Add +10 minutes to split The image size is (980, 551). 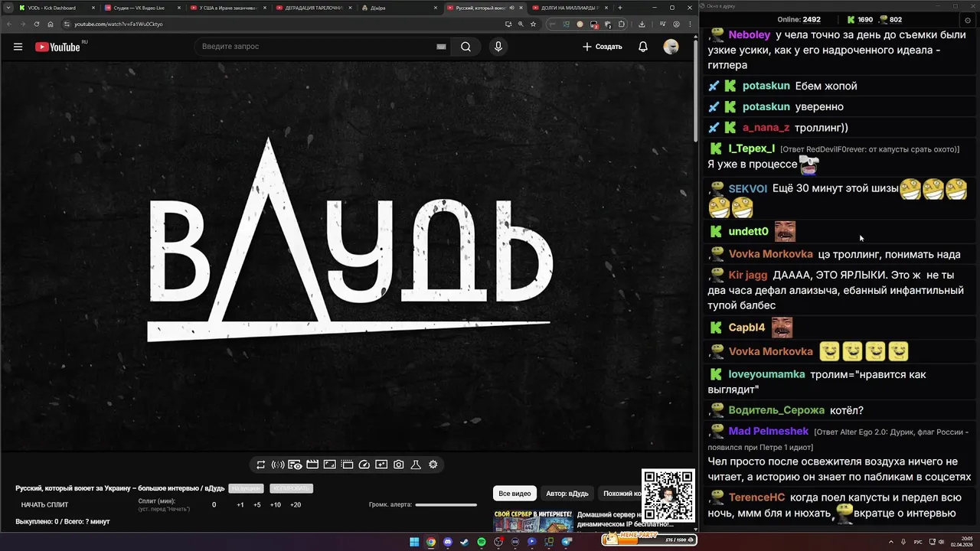pyautogui.click(x=276, y=505)
